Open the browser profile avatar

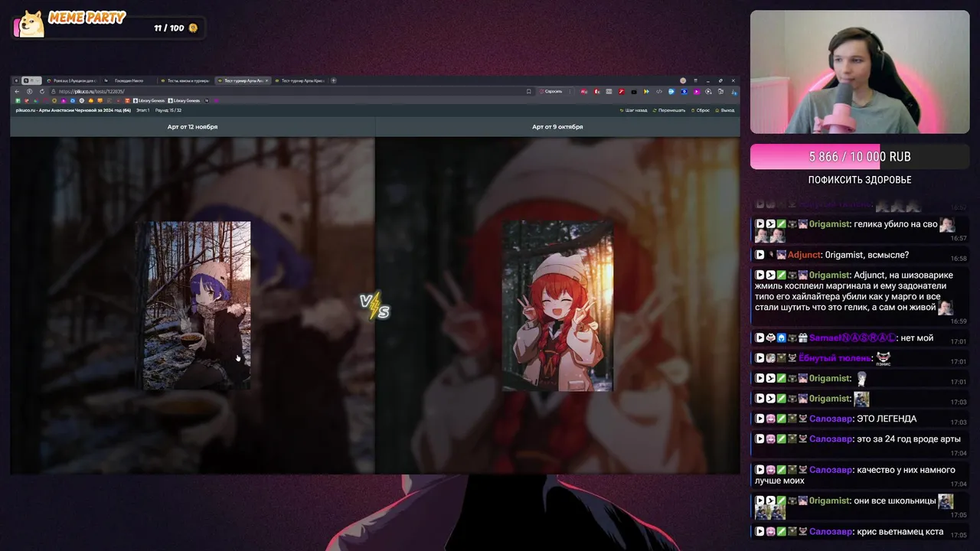[683, 80]
